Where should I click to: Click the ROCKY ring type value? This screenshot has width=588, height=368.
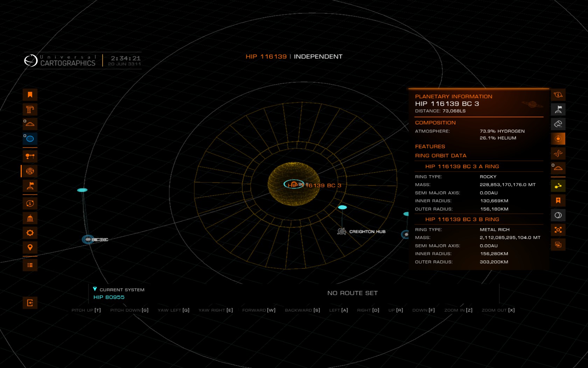pos(488,177)
